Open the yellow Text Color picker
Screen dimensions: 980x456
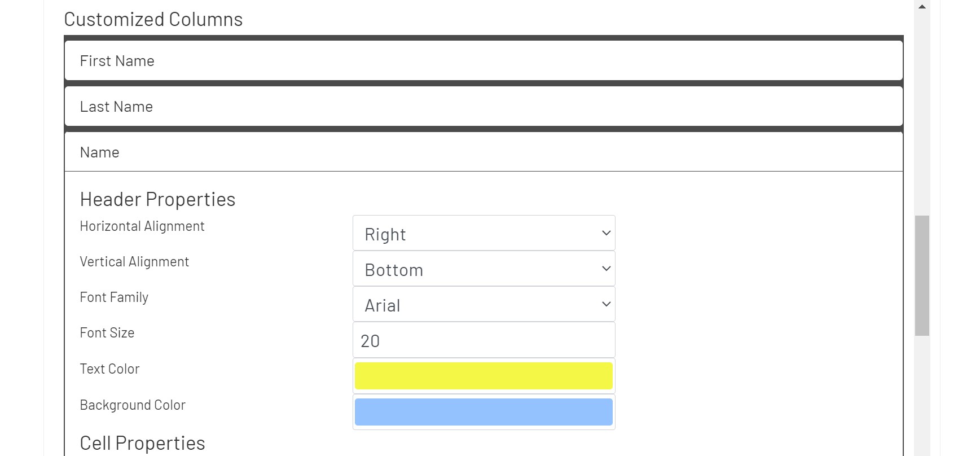(484, 376)
